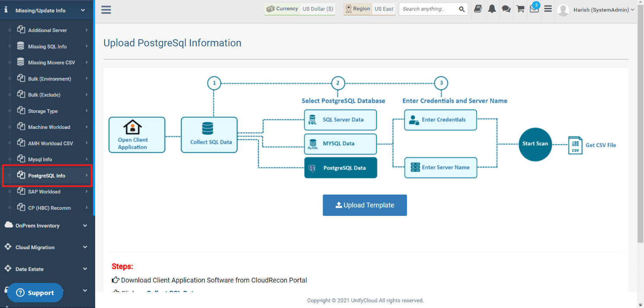Expand Bulk (Environment) using its chevron

[87, 79]
